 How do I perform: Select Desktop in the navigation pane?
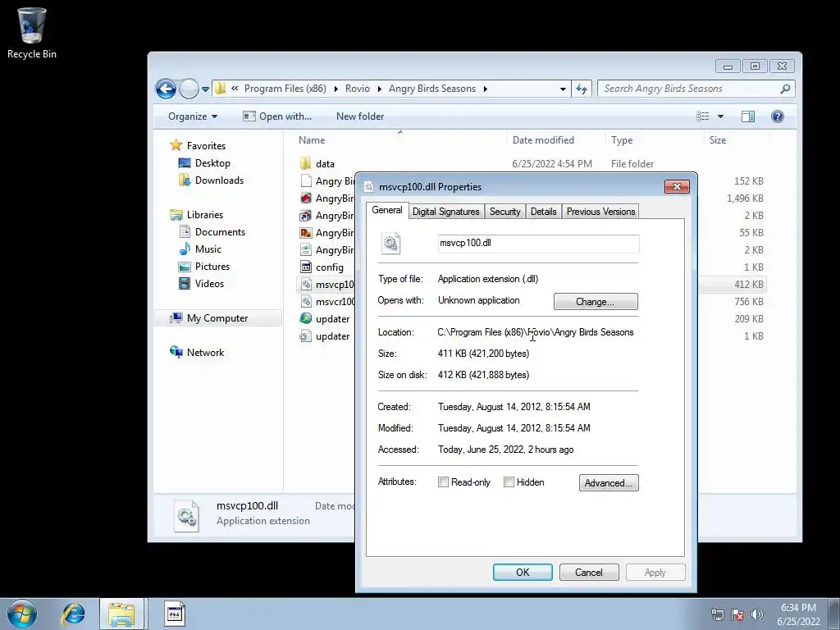pyautogui.click(x=204, y=163)
